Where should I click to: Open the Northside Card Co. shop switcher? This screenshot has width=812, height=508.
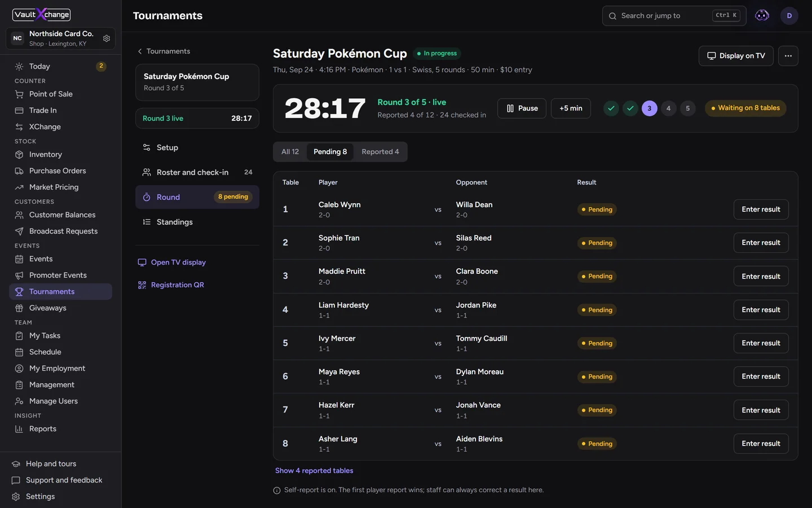[x=60, y=38]
